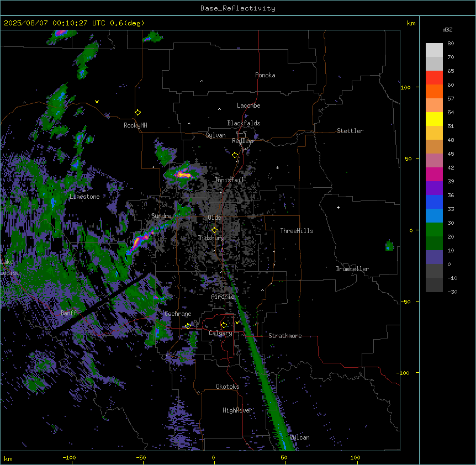The image size is (476, 465).
Task: Click the yellow diamond marker between Olds and Didsbury
Action: click(x=214, y=230)
